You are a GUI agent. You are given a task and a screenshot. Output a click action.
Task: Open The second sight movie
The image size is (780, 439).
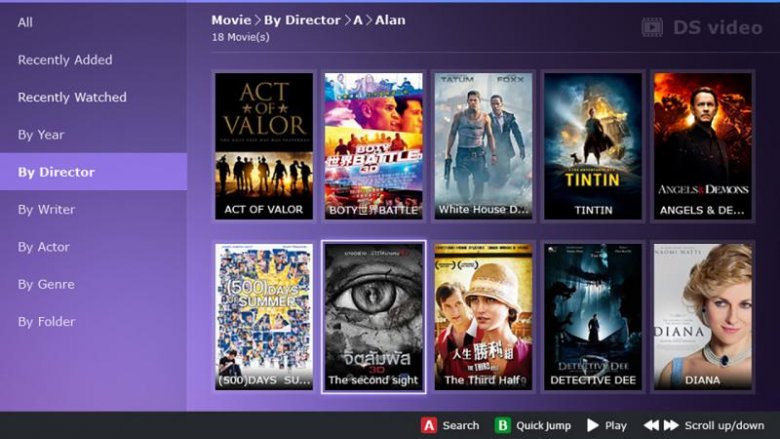coord(374,317)
